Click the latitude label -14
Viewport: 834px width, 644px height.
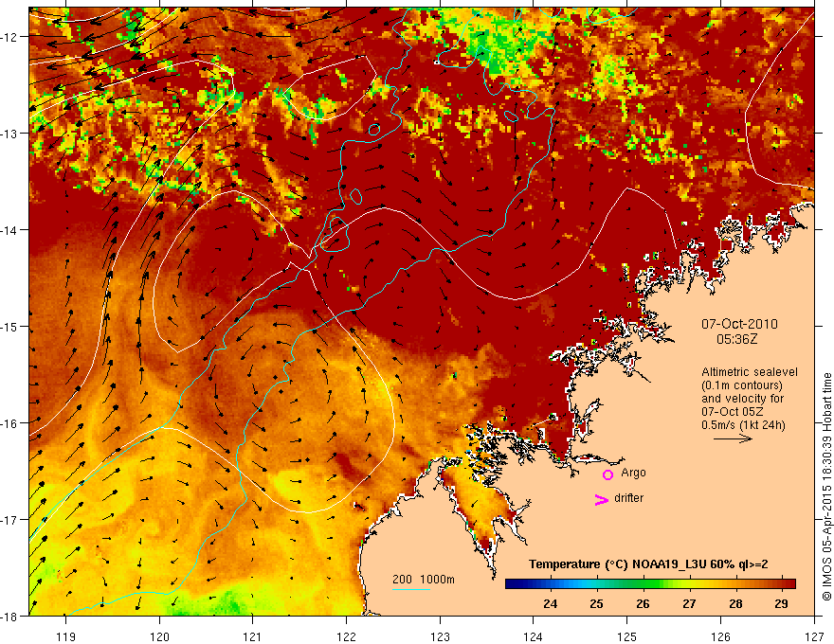pos(10,230)
